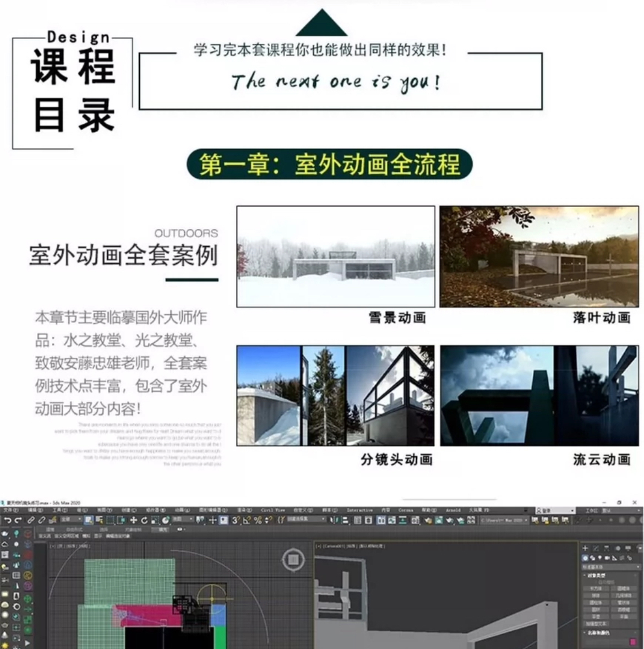Screen dimensions: 644x649
Task: Open the Curve Editor icon
Action: click(x=392, y=520)
